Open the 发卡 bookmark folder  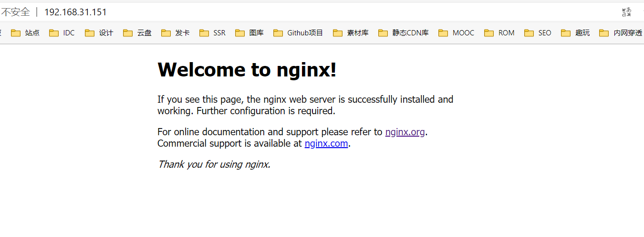(176, 33)
